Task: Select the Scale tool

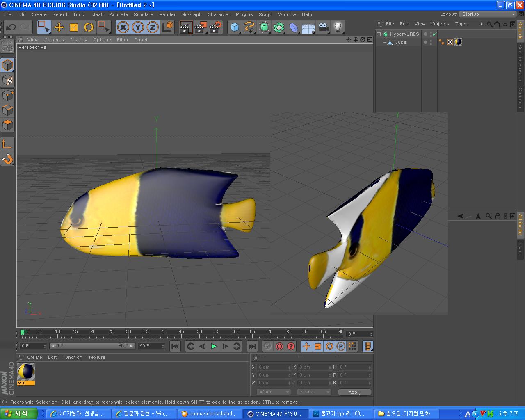Action: tap(74, 27)
